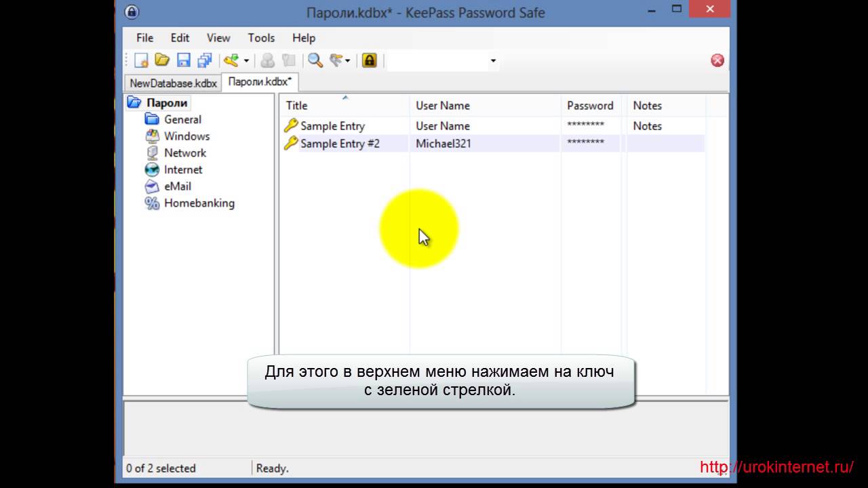Open the File menu
The height and width of the screenshot is (488, 868).
click(144, 38)
